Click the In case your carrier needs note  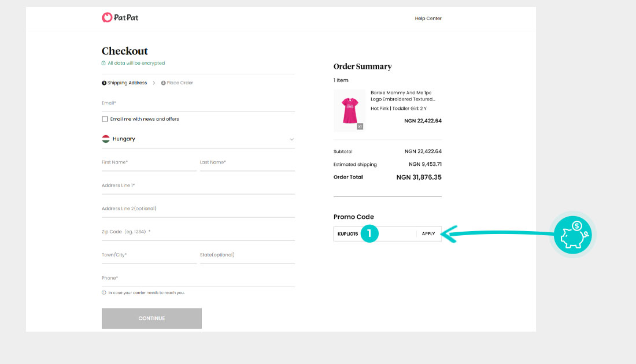146,292
